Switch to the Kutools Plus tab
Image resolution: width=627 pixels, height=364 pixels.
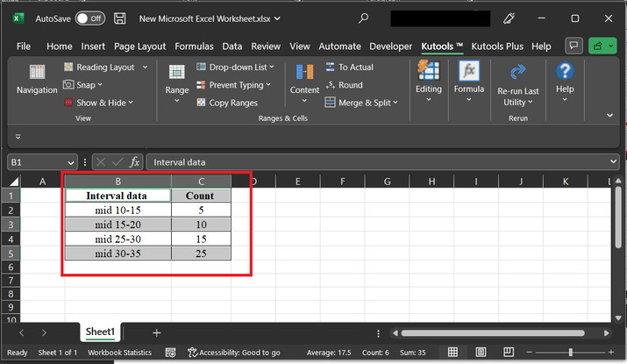pos(499,46)
